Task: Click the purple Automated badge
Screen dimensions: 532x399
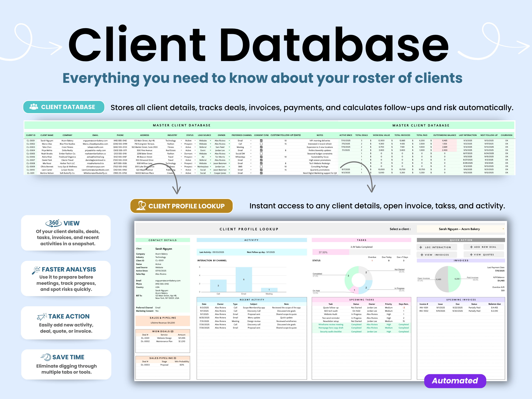Action: (x=455, y=381)
